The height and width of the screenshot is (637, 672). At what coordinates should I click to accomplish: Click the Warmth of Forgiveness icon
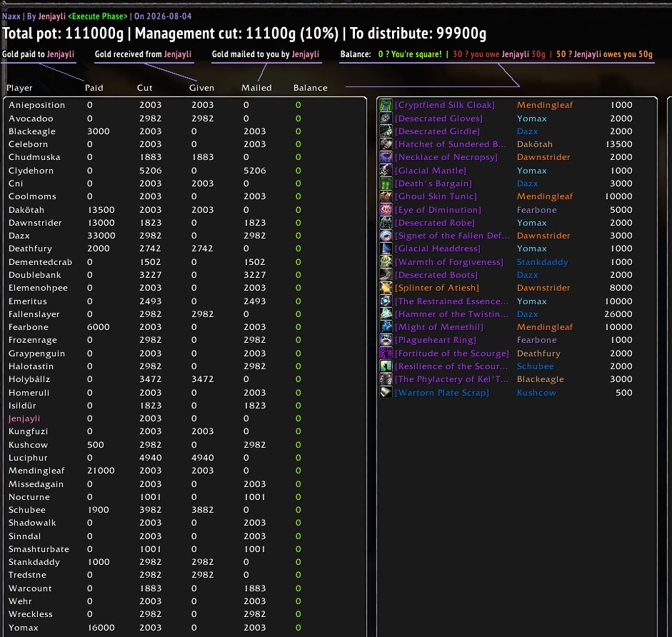click(386, 262)
